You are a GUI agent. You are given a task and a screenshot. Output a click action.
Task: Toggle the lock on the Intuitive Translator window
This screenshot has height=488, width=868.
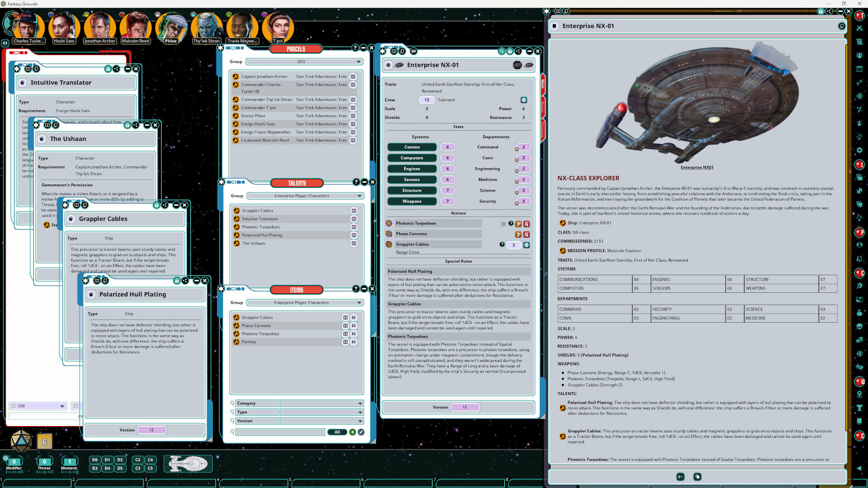pos(108,69)
